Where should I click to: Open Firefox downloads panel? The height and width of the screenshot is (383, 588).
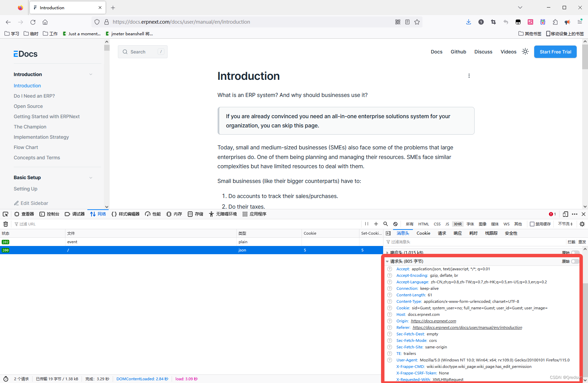468,22
